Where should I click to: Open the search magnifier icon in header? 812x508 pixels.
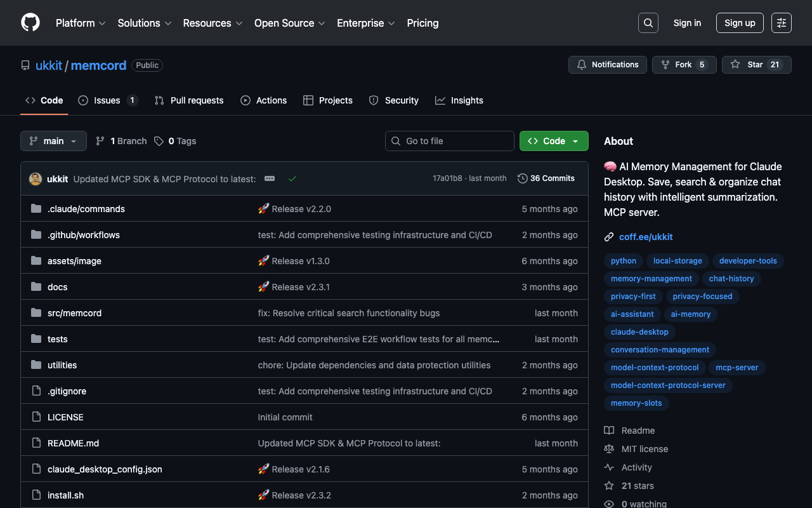[648, 23]
